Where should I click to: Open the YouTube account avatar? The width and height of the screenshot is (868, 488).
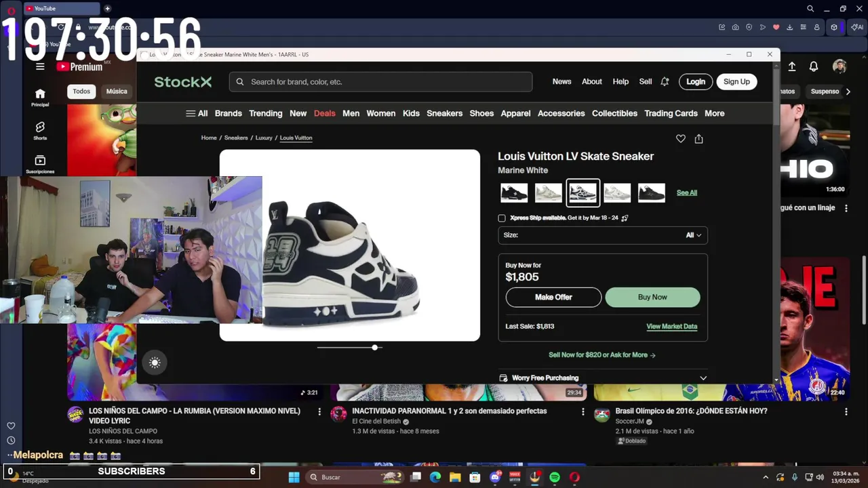[840, 66]
